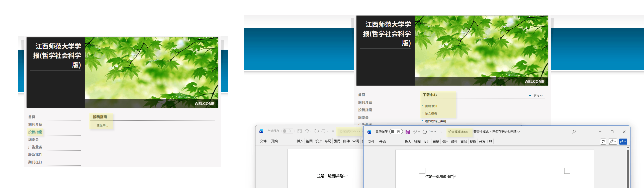The height and width of the screenshot is (188, 644).
Task: Open 编委会 in the right website sidebar
Action: click(x=363, y=117)
